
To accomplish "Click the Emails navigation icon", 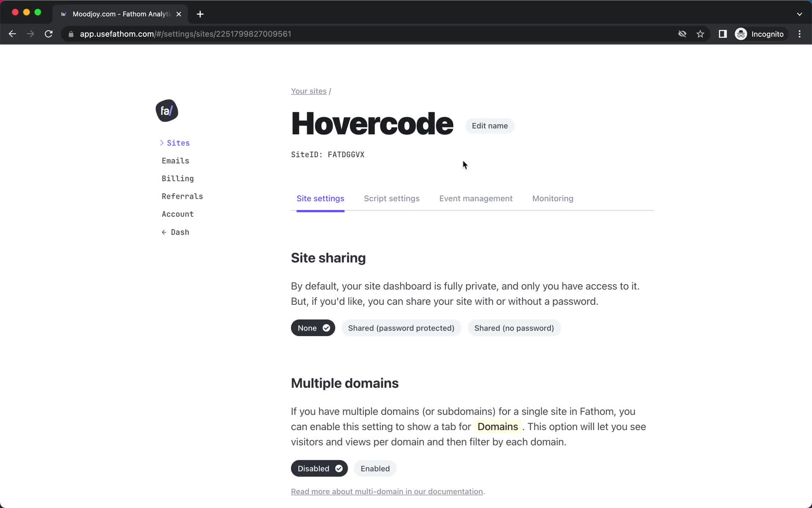I will pyautogui.click(x=176, y=160).
